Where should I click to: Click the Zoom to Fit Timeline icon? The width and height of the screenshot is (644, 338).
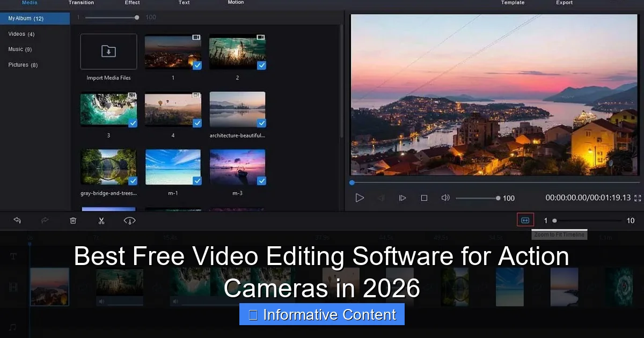[525, 219]
